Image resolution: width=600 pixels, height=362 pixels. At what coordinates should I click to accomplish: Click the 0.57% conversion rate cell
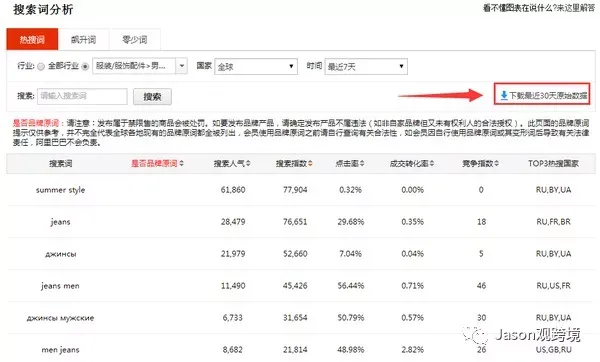412,318
